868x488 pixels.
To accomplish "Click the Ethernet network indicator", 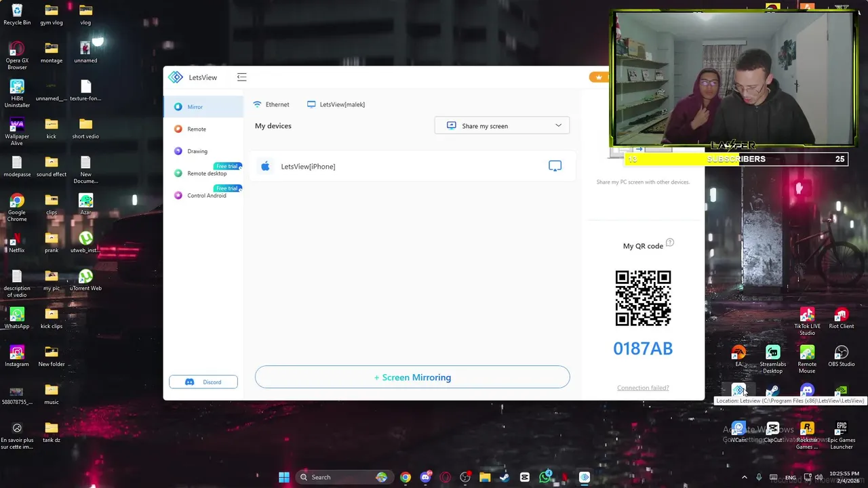I will pos(271,104).
